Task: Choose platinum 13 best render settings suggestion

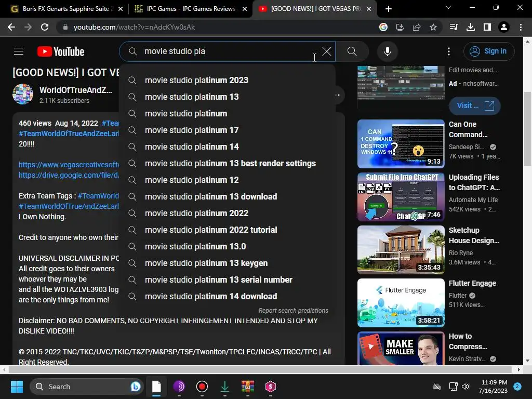Action: tap(227, 163)
